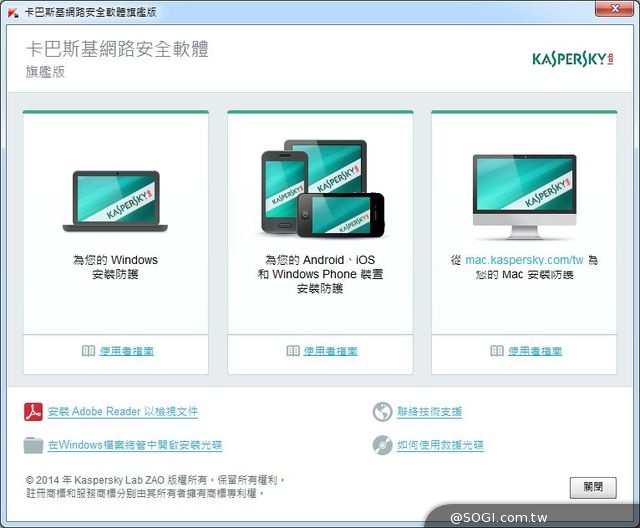Click the Kaspersky lab logo in header
Viewport: 640px width, 528px height.
coord(572,59)
